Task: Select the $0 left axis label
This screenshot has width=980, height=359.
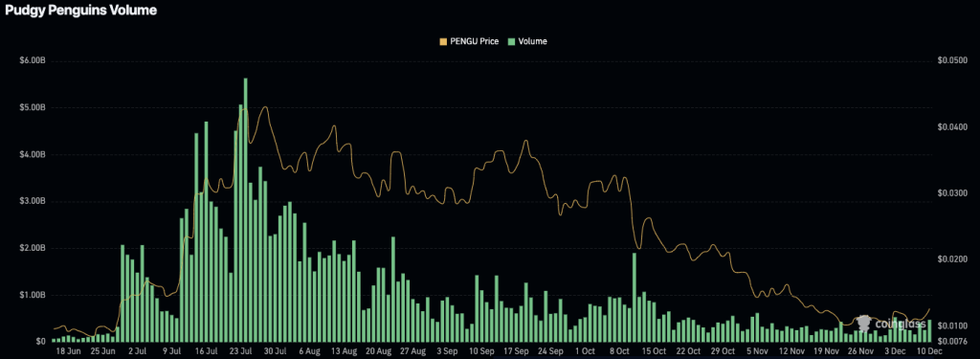Action: coord(41,342)
